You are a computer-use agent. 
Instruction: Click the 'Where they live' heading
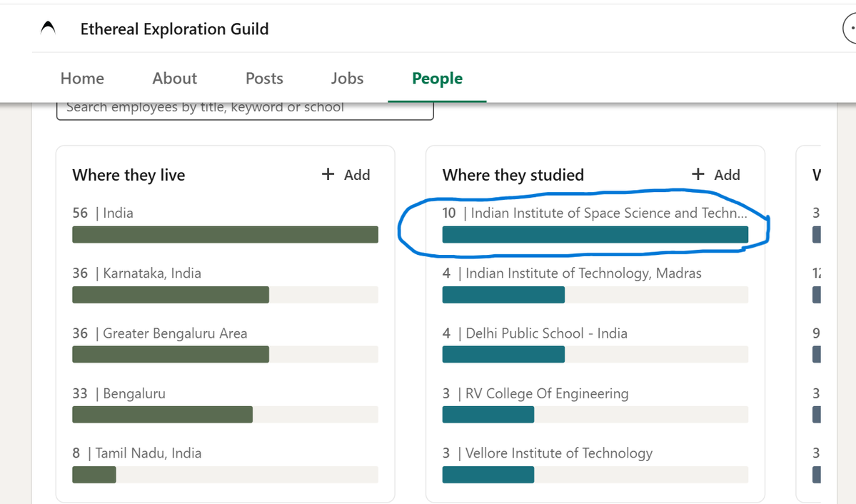[x=129, y=175]
